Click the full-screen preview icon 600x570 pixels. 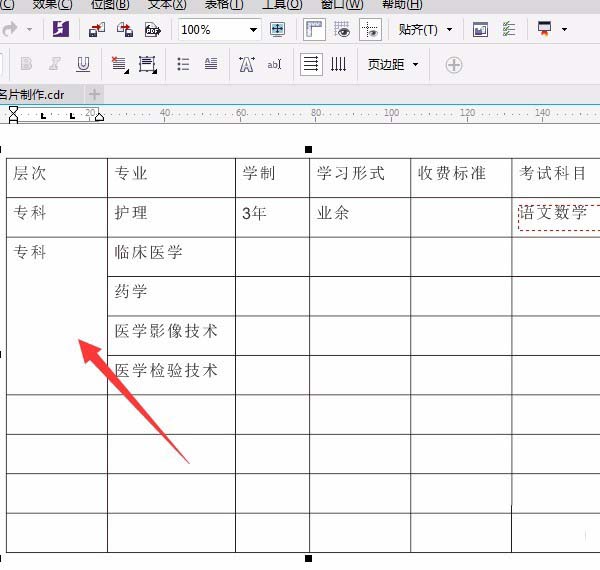[277, 29]
